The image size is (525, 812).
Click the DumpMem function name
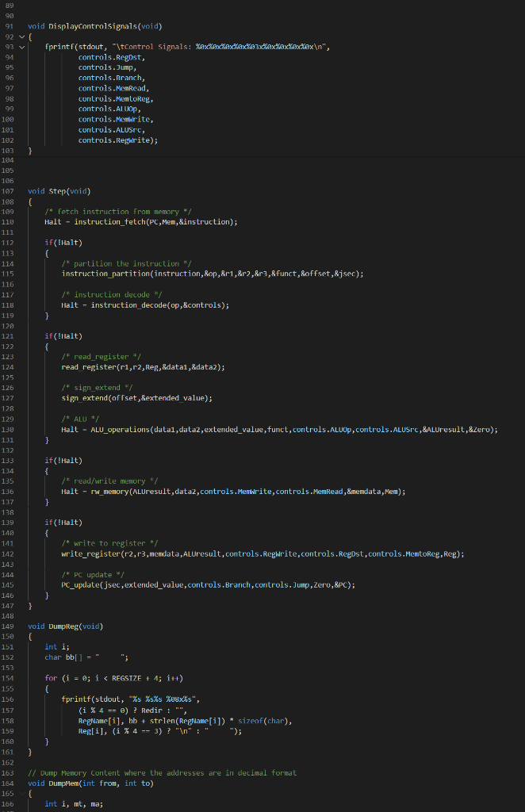click(63, 783)
